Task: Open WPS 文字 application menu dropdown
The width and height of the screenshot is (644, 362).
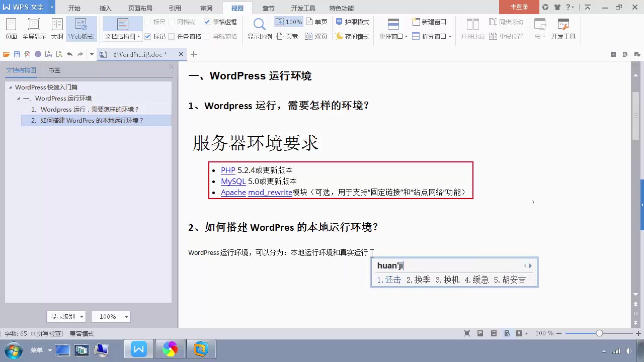Action: (x=52, y=7)
